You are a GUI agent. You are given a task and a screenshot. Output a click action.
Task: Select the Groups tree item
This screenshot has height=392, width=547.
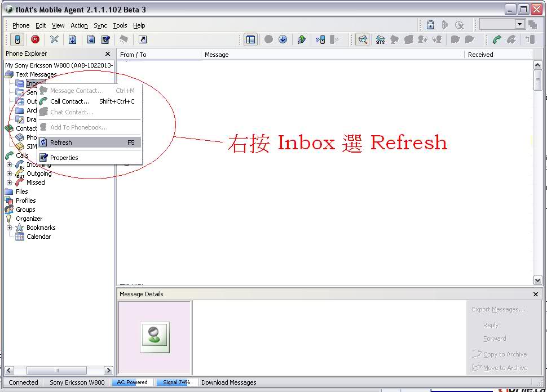point(25,210)
